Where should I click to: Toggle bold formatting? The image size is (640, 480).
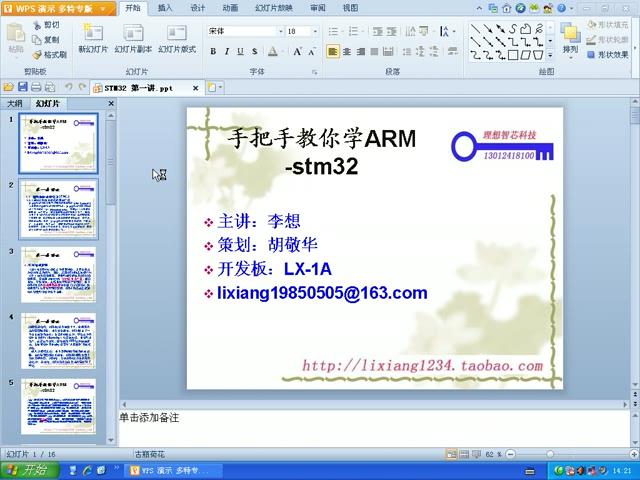click(213, 51)
